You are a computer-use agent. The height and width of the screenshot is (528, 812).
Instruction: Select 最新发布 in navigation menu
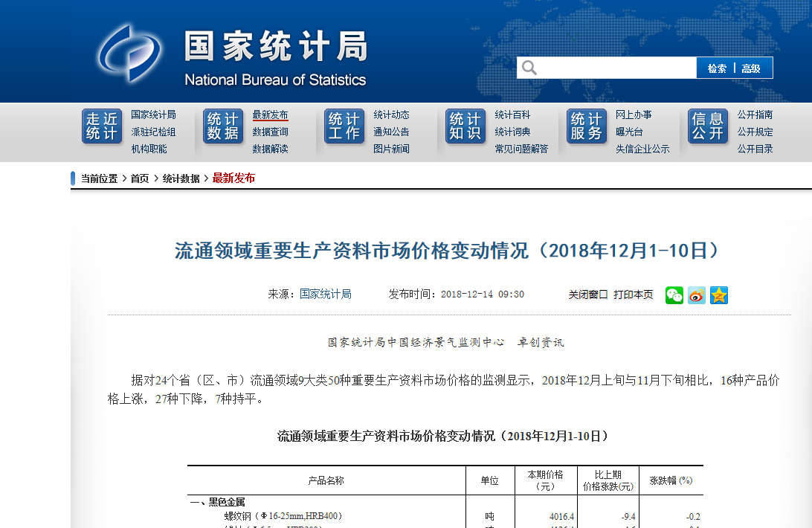pos(270,115)
